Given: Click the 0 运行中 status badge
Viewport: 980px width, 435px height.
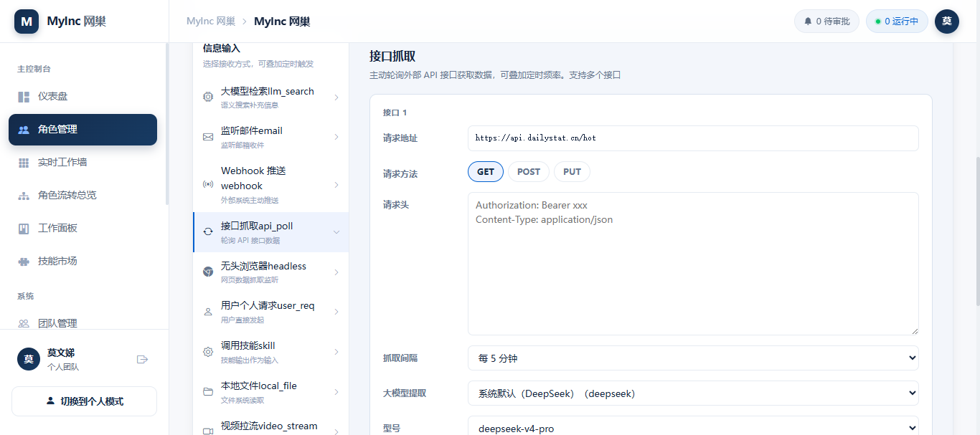Looking at the screenshot, I should (x=897, y=21).
